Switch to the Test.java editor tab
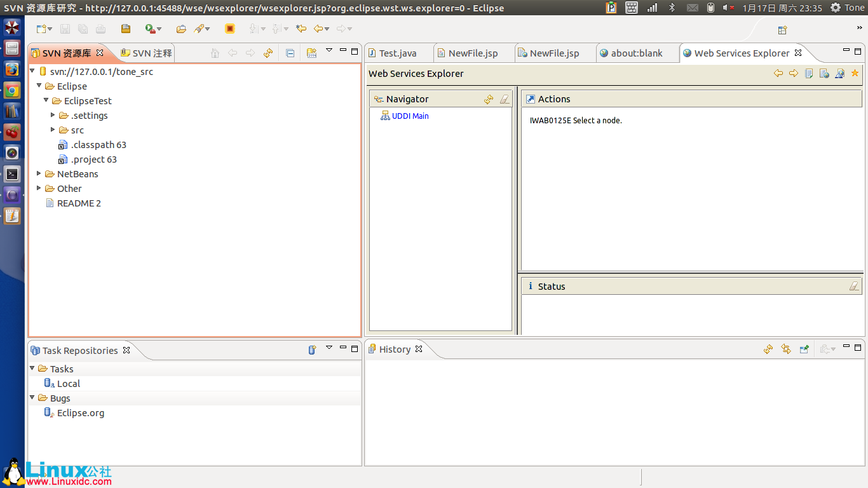This screenshot has width=868, height=488. 398,53
